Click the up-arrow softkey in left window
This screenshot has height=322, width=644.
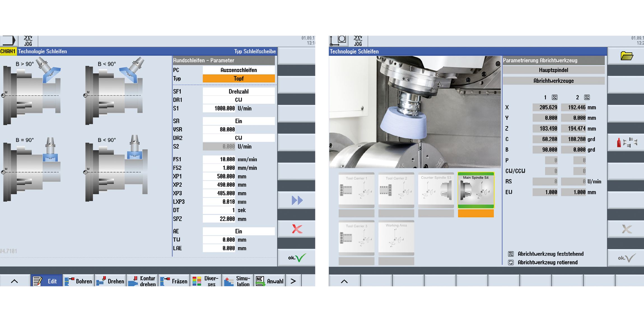click(x=15, y=281)
